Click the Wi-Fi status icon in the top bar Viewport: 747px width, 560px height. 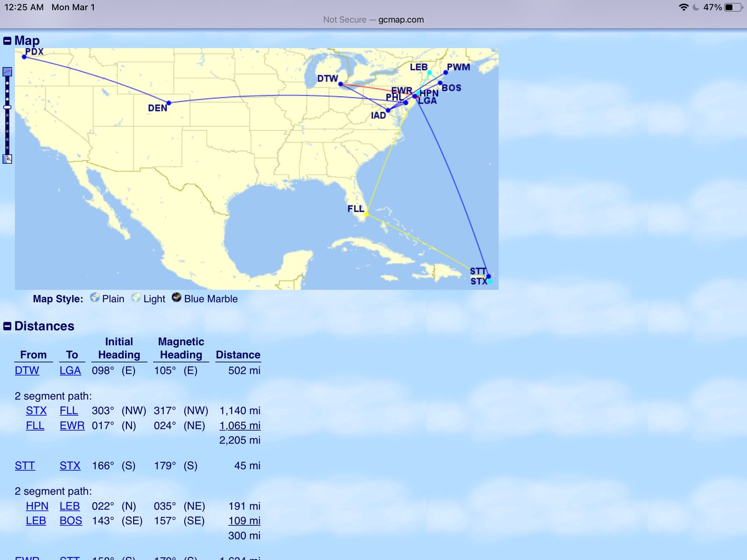684,7
